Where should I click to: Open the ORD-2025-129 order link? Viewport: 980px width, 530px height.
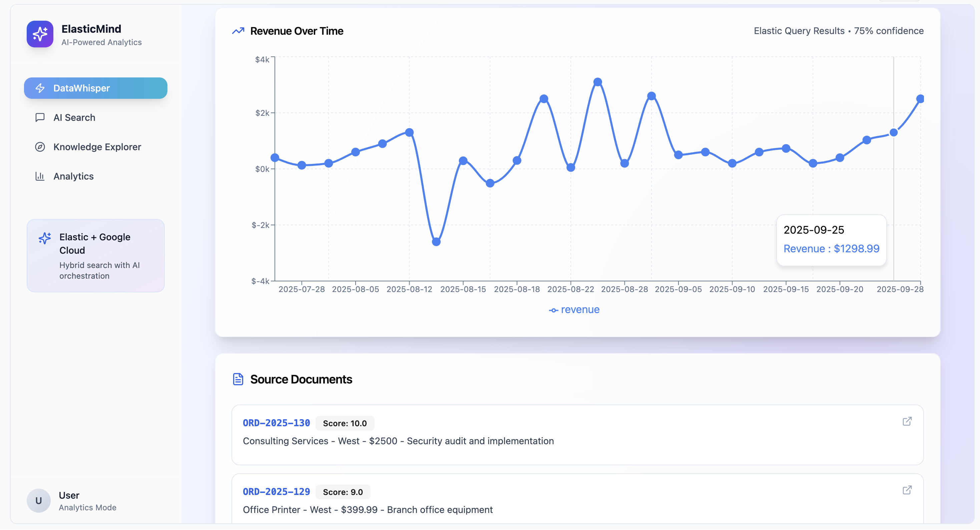coord(276,492)
